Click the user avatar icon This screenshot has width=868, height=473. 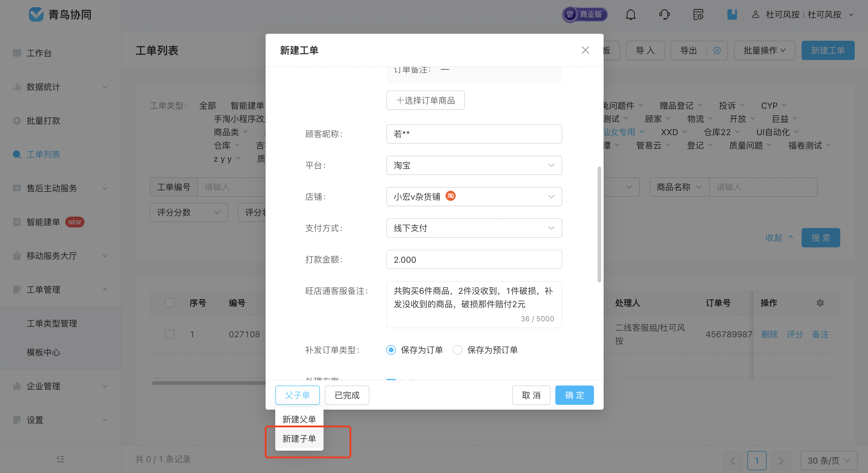click(755, 14)
